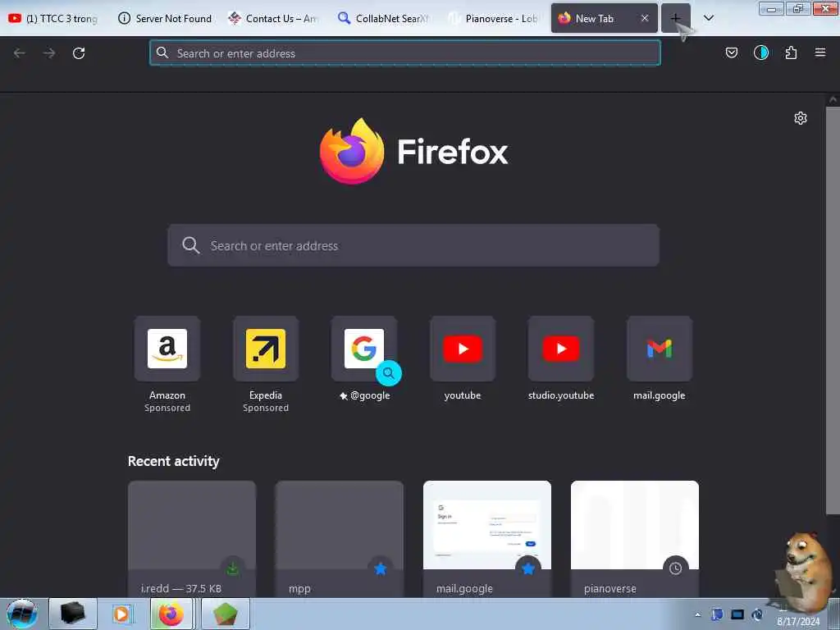Image resolution: width=840 pixels, height=630 pixels.
Task: Switch to the Server Not Found tab
Action: 165,18
